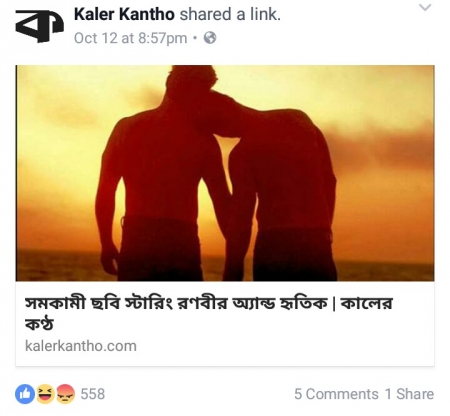Viewport: 450px width, 416px height.
Task: View the 1 Share link
Action: [410, 394]
